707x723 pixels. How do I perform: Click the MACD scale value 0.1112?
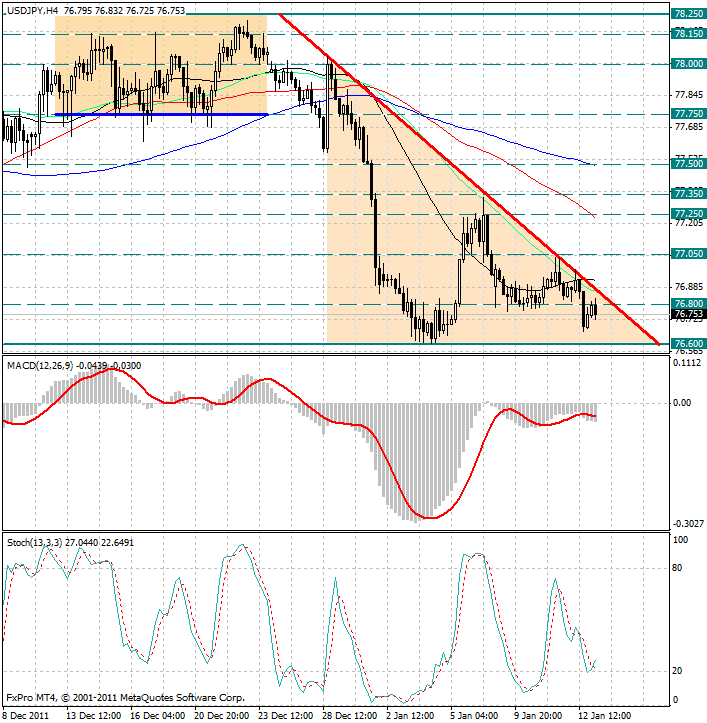687,363
